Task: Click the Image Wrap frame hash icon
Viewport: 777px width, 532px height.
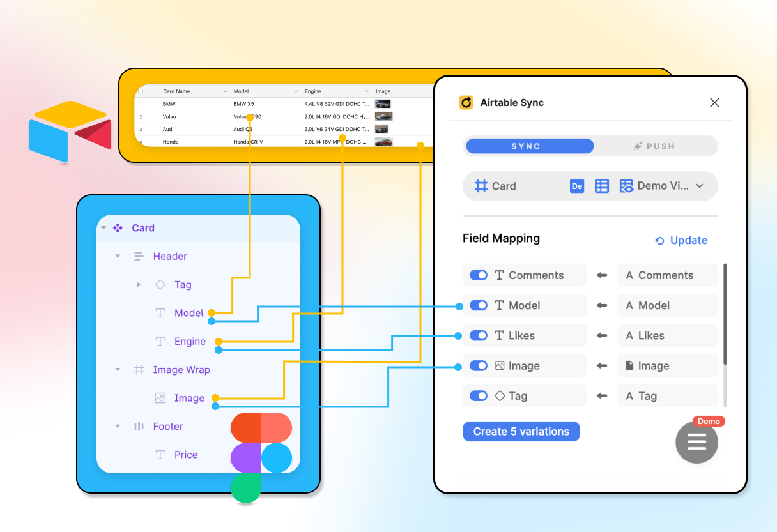Action: point(139,370)
